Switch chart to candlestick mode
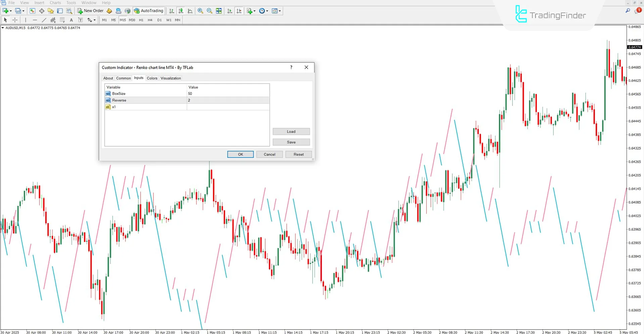The height and width of the screenshot is (334, 644). click(181, 11)
